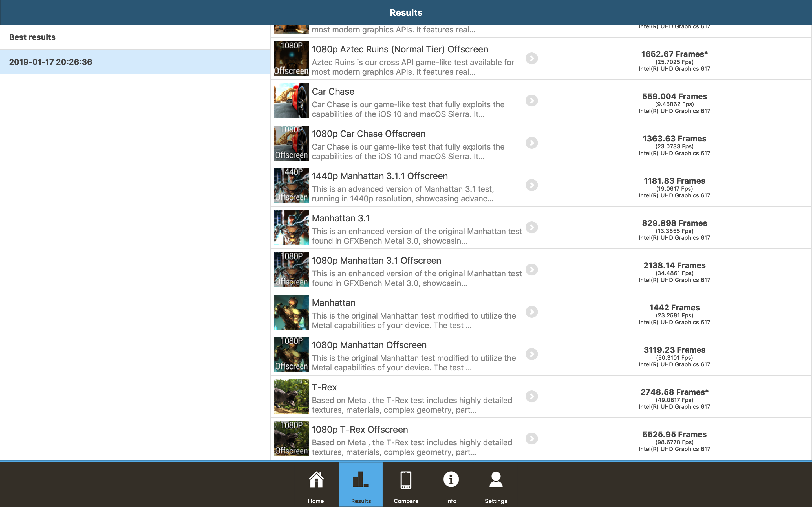Image resolution: width=812 pixels, height=507 pixels.
Task: Select Best results in sidebar
Action: [32, 37]
